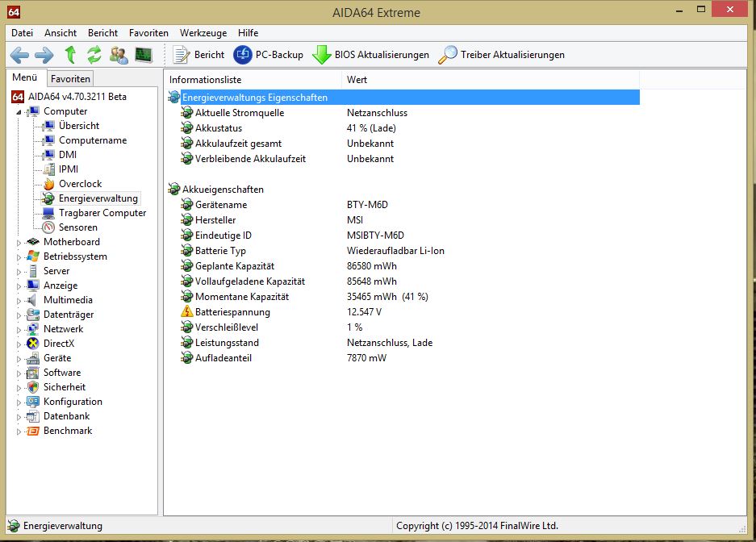Open the Werkzeuge menu
This screenshot has height=542, width=756.
point(203,33)
